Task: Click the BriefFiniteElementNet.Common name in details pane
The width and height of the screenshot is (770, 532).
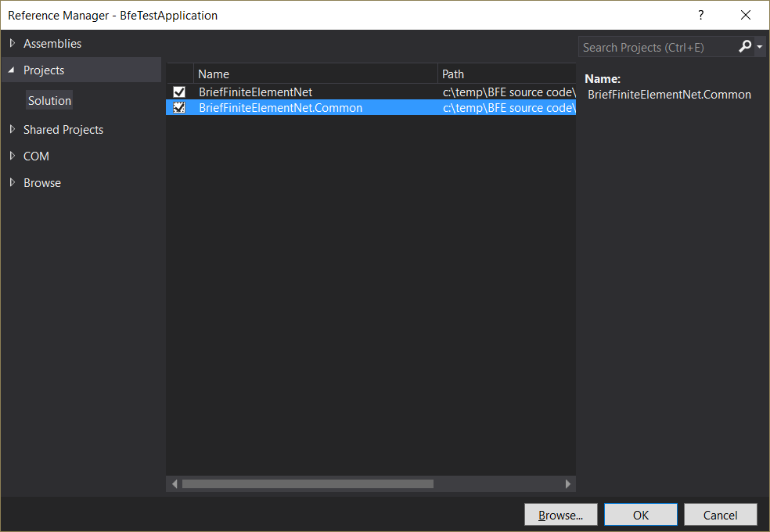Action: point(669,94)
